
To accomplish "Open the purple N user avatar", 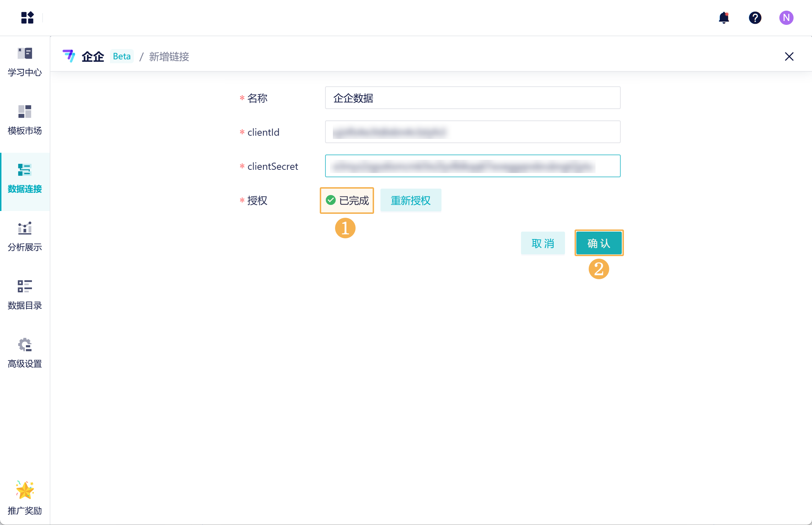I will [786, 17].
